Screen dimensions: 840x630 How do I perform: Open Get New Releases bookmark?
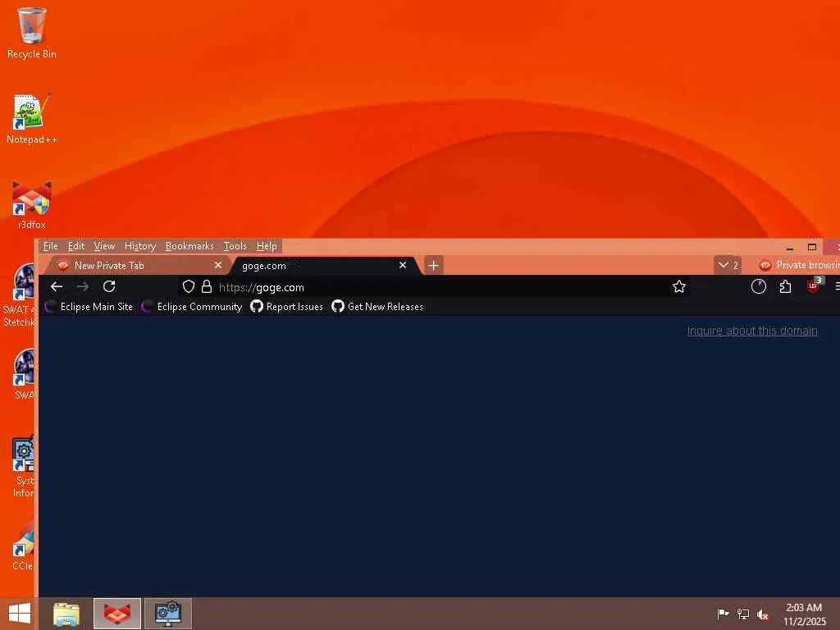click(377, 307)
